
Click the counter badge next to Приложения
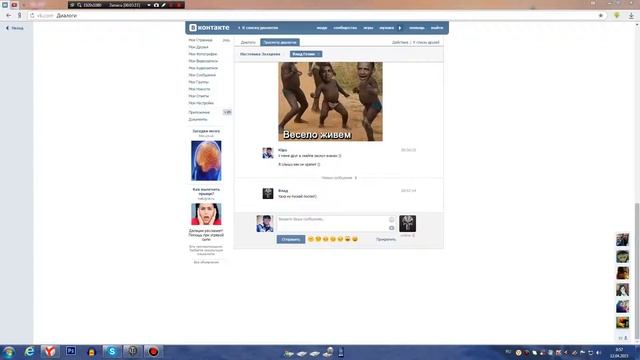pos(227,112)
